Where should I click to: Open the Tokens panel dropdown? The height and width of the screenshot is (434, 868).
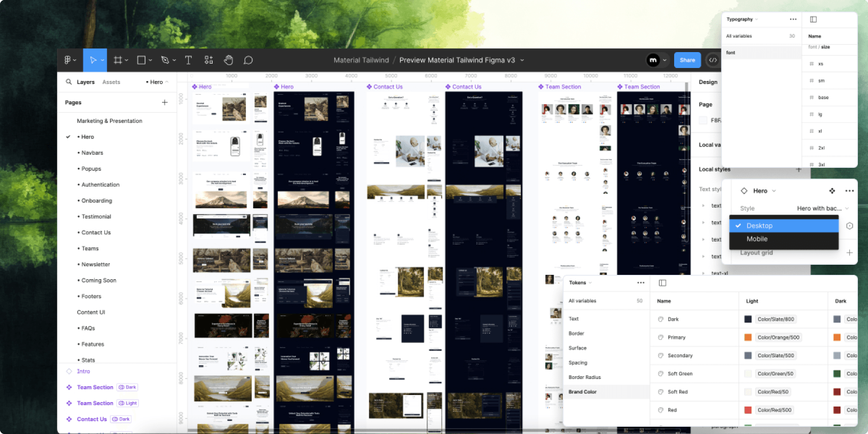coord(582,283)
